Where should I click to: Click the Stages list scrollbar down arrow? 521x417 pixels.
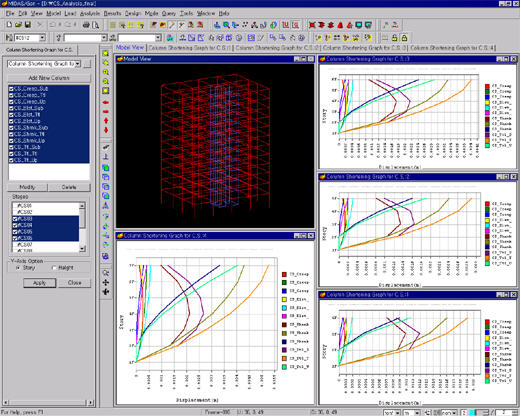82,249
